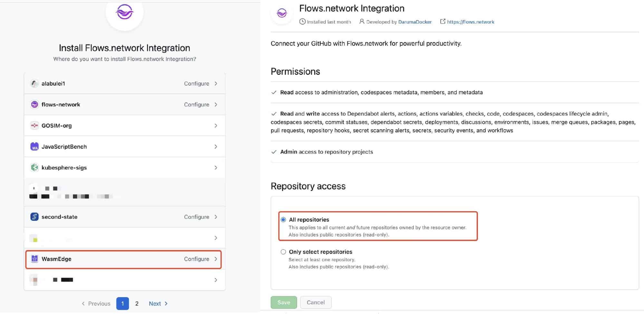Open the DarumaDocker developer profile link
The width and height of the screenshot is (644, 314).
(x=415, y=22)
